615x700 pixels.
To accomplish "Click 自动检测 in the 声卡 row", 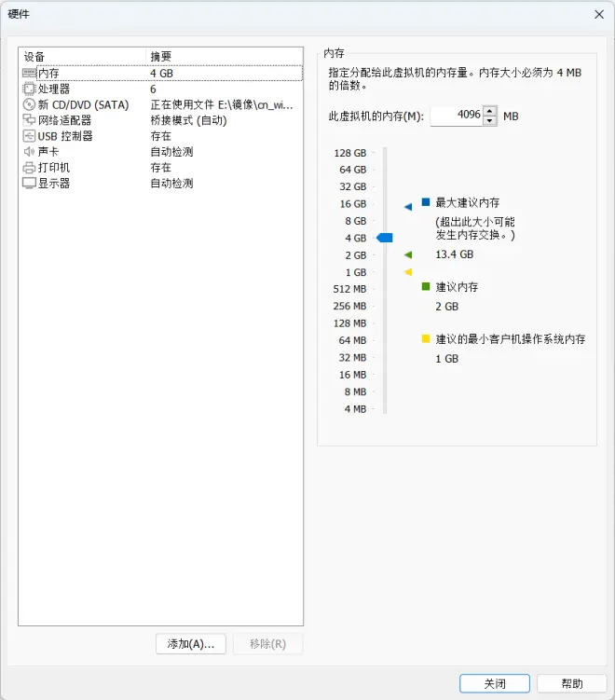I will tap(171, 151).
